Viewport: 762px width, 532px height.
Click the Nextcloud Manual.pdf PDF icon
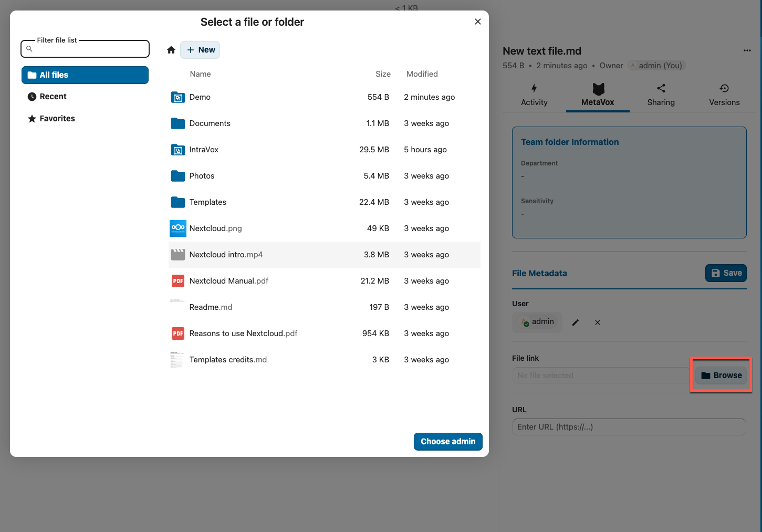[178, 281]
